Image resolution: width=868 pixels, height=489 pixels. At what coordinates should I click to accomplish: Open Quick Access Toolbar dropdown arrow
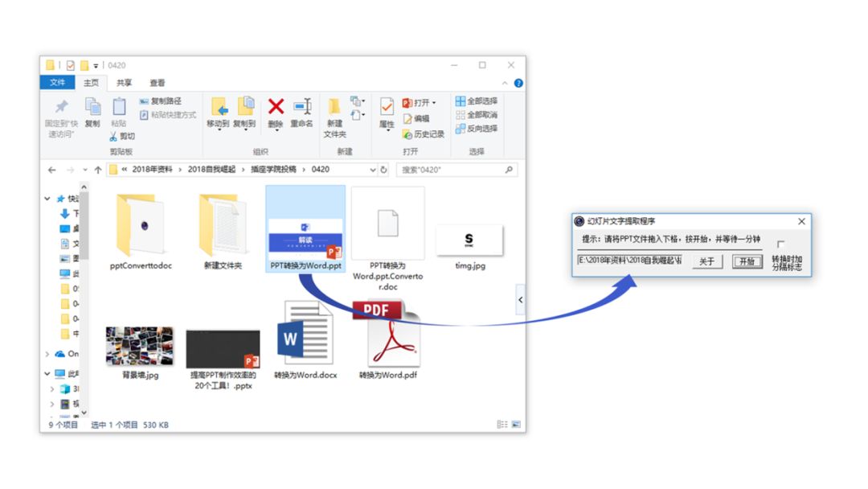click(x=96, y=66)
